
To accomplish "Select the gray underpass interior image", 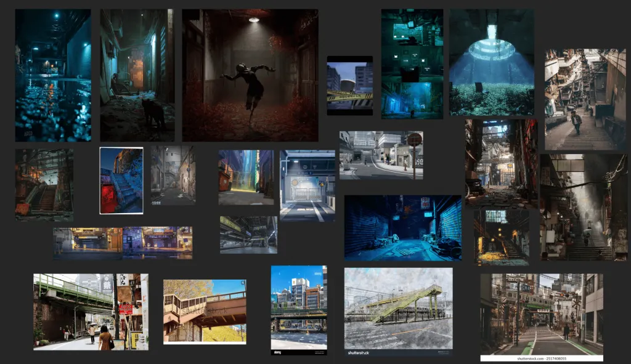I will point(248,235).
